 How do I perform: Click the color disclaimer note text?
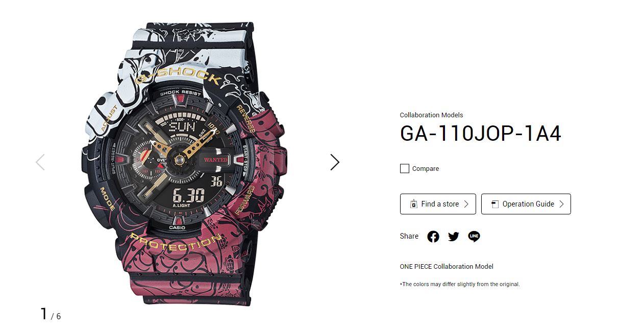(x=460, y=284)
